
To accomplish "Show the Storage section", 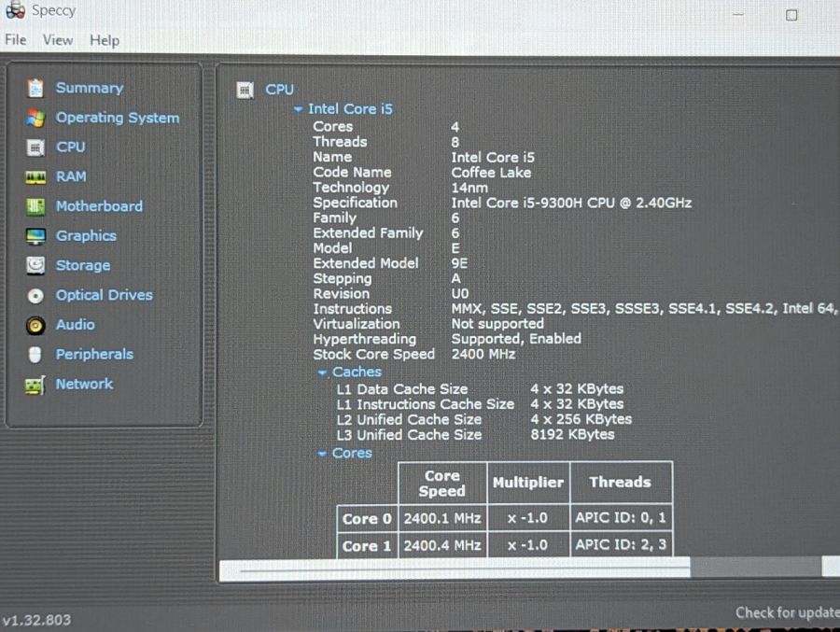I will tap(83, 265).
